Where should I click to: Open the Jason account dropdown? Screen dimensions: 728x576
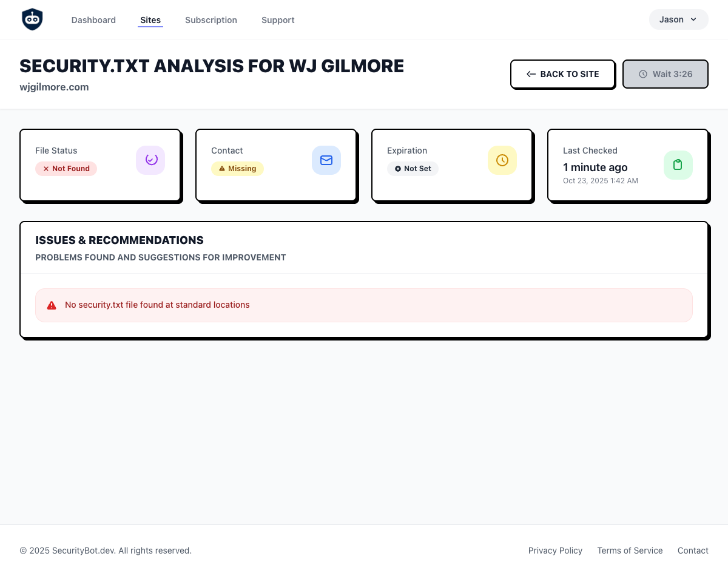(678, 19)
